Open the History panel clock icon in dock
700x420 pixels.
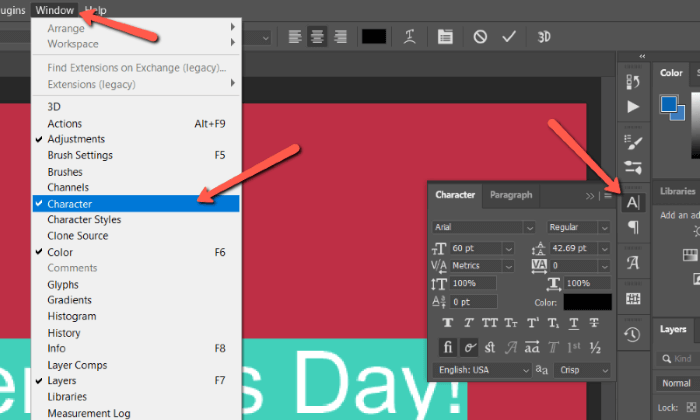tap(632, 335)
